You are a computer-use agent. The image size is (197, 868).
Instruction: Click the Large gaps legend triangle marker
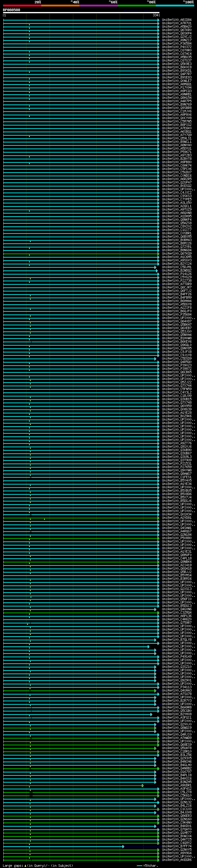25,865
